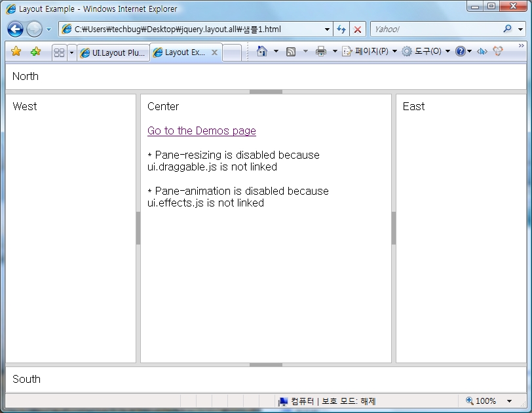Open the 페이지(P) menu

click(x=369, y=51)
